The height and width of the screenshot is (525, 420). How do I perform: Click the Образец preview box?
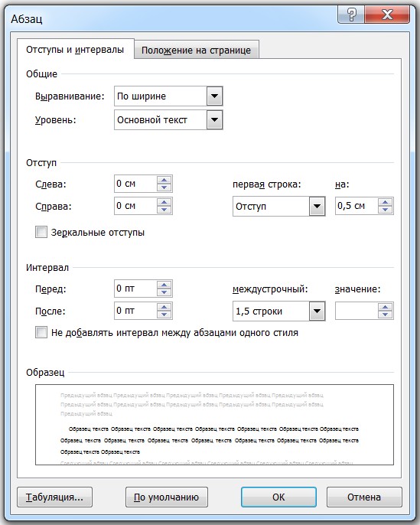(214, 425)
